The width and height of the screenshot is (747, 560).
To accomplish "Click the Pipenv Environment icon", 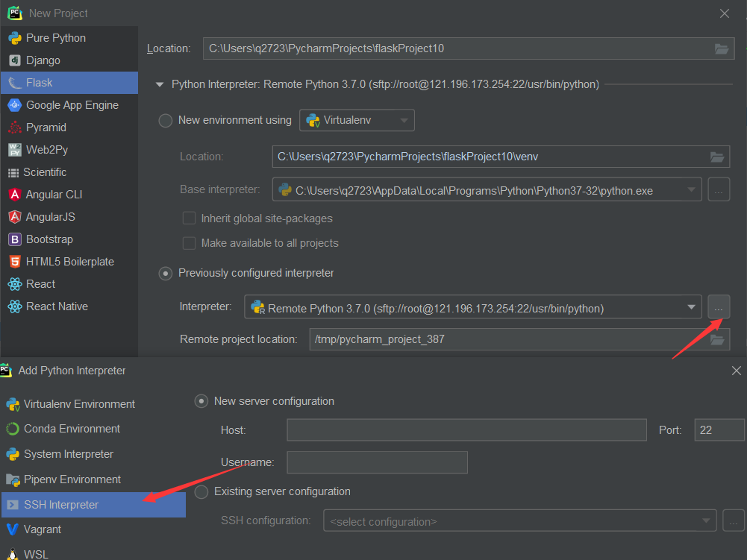I will point(13,480).
